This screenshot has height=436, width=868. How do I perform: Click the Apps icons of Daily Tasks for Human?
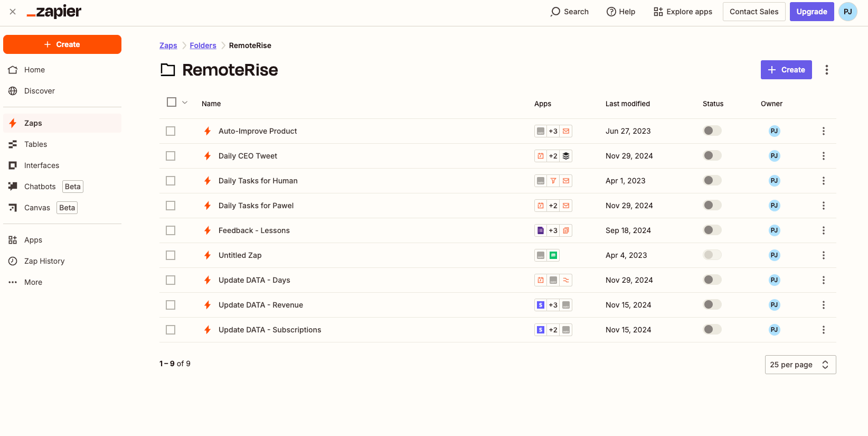pos(553,181)
